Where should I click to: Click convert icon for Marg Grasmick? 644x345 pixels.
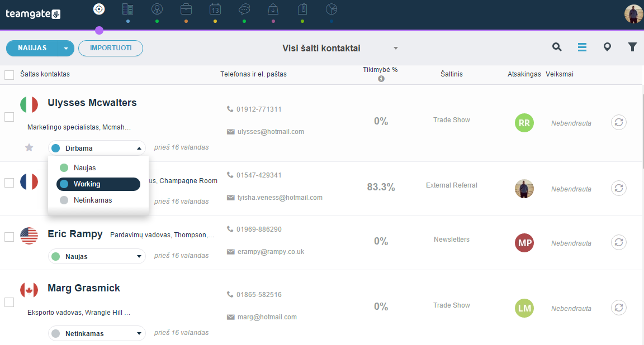(619, 308)
